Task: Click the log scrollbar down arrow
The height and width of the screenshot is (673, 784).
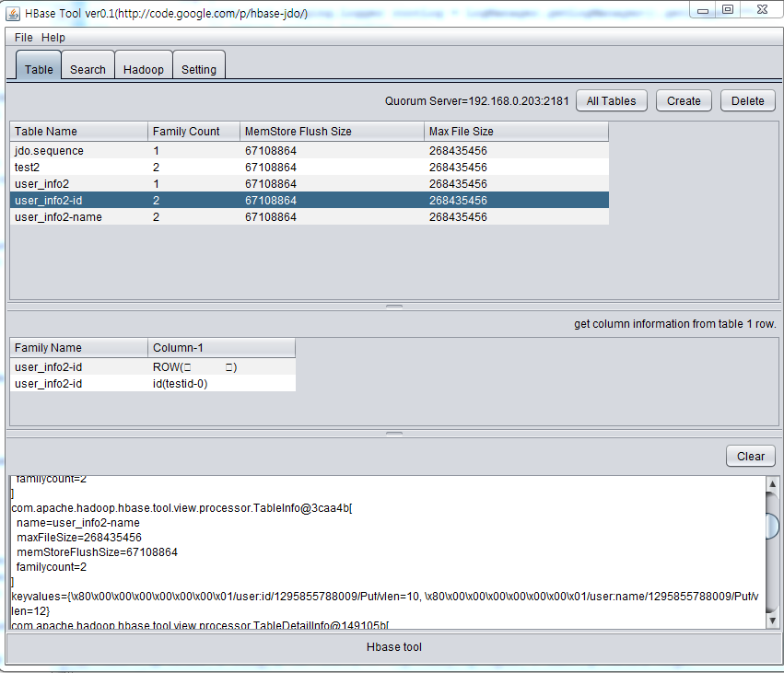Action: coord(773,621)
